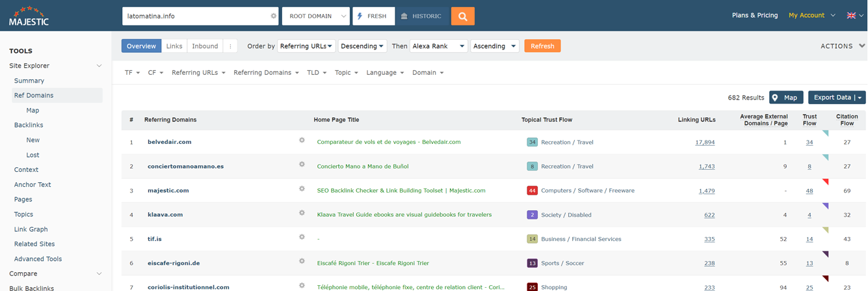Click the three-dot more options tab
Image resolution: width=868 pixels, height=291 pixels.
230,46
